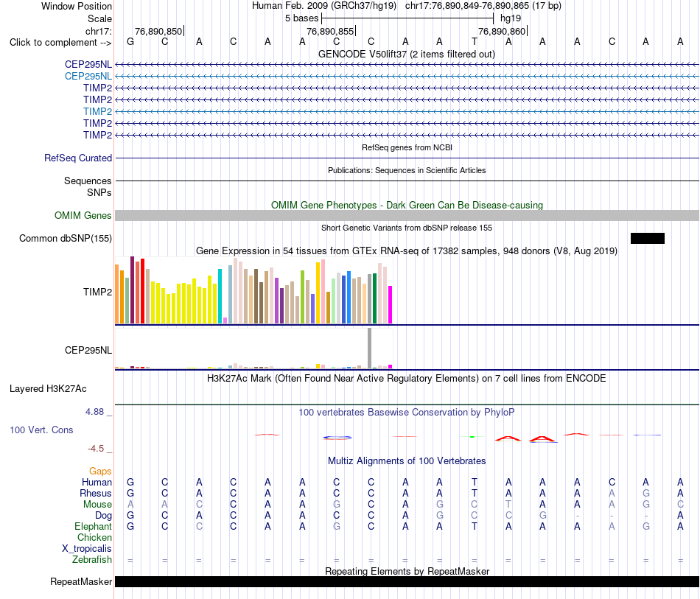Open '100 vertebrates Basewise Conservation by PhyloP' title
The image size is (700, 599).
point(407,413)
